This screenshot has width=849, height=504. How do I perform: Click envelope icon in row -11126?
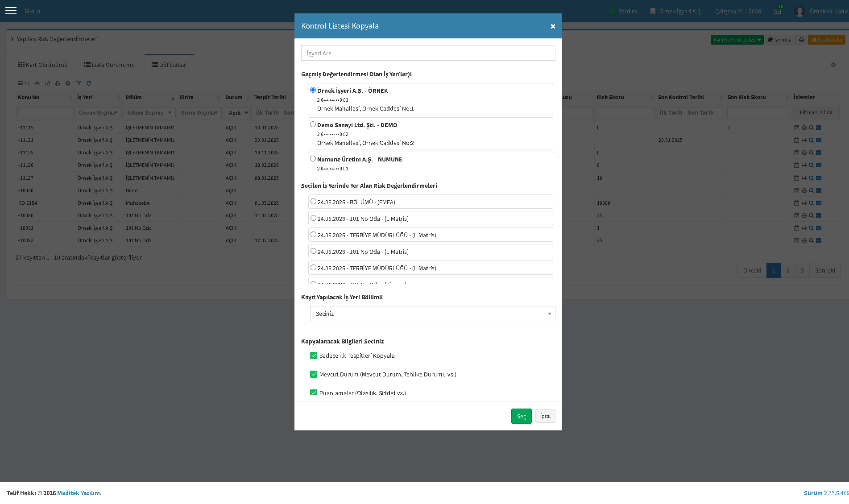[x=819, y=165]
